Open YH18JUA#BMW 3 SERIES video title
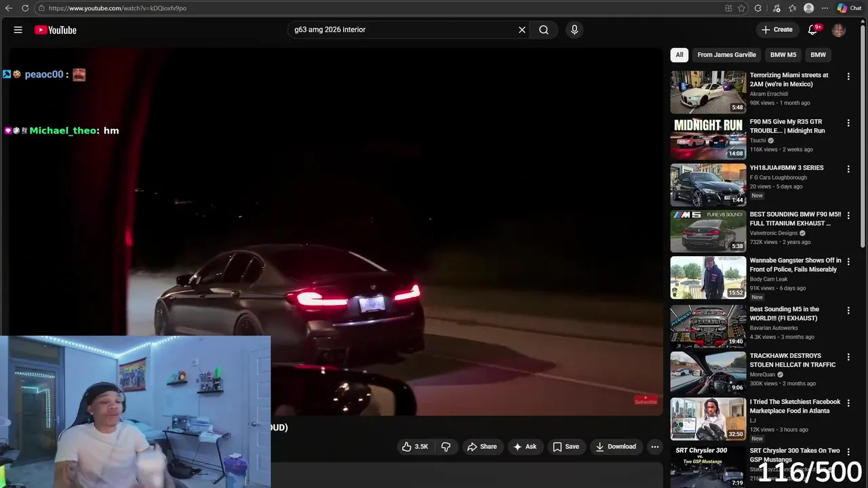The width and height of the screenshot is (868, 488). click(787, 168)
